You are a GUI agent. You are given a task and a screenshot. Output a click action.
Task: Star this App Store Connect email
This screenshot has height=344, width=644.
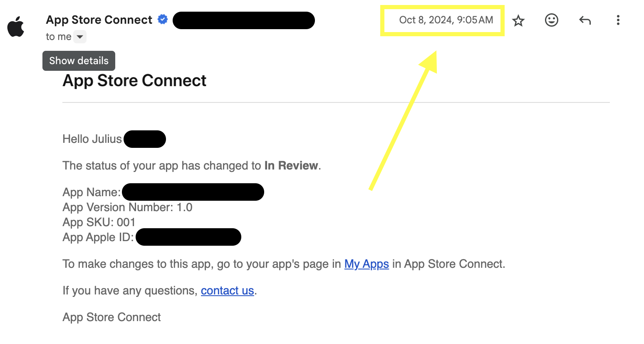[518, 20]
